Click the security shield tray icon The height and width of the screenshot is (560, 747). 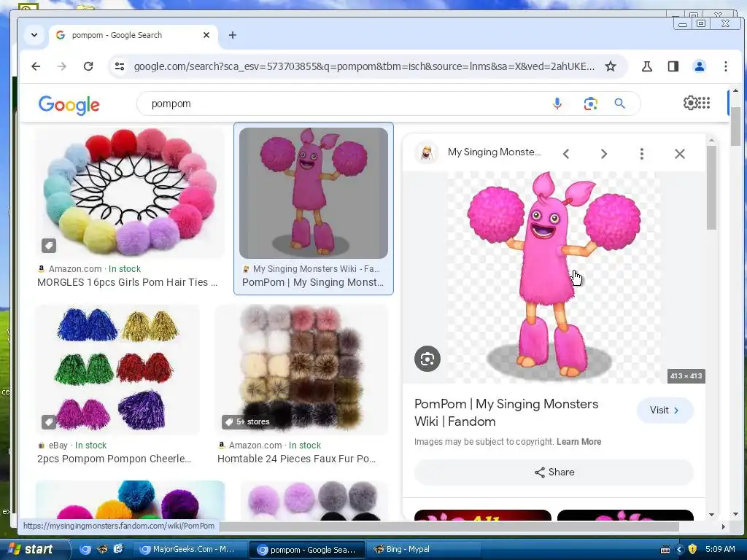click(x=692, y=550)
